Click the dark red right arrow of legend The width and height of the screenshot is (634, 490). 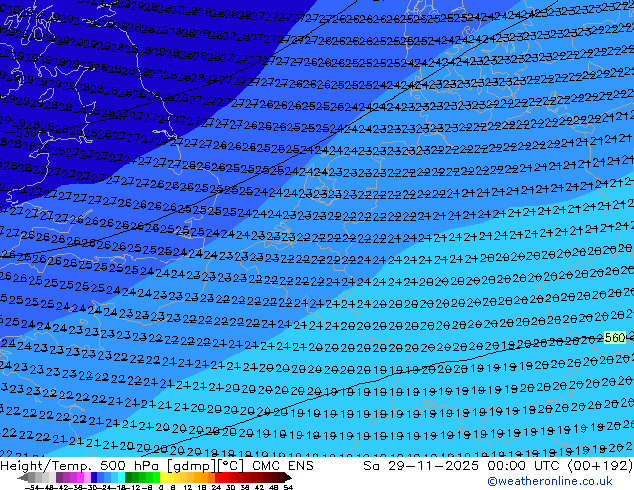[288, 477]
